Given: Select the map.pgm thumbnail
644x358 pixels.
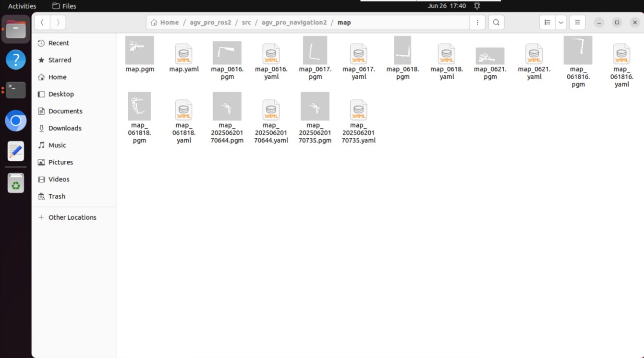Looking at the screenshot, I should point(140,50).
